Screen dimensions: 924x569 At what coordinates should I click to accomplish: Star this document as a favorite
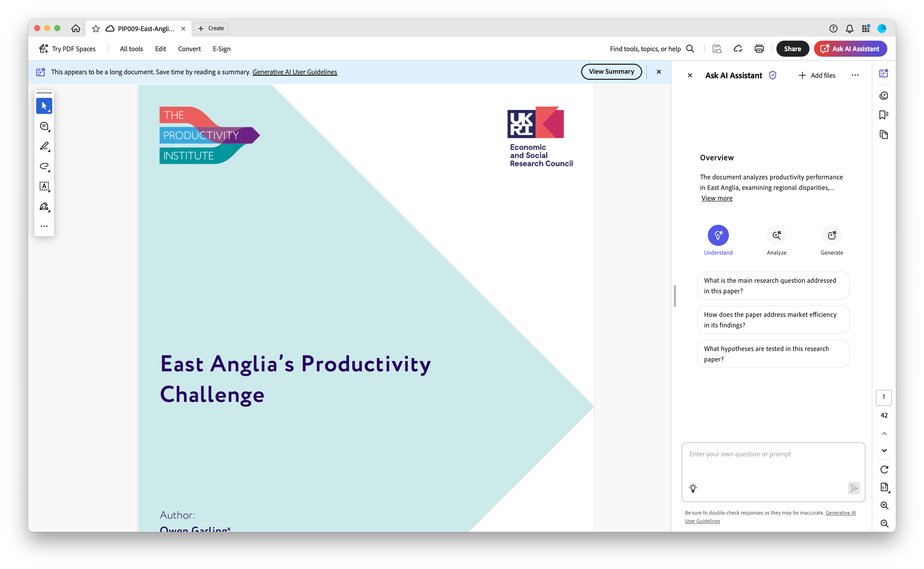pyautogui.click(x=96, y=29)
